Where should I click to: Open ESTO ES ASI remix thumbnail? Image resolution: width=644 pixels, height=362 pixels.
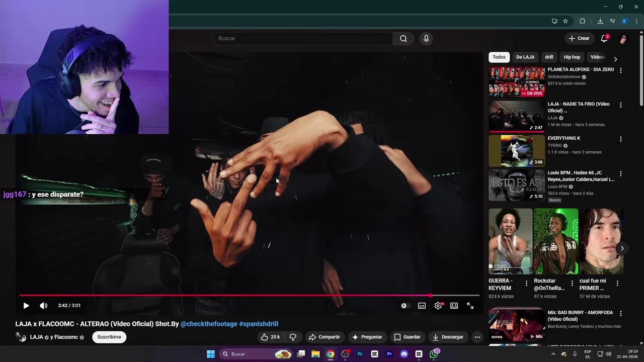click(517, 185)
